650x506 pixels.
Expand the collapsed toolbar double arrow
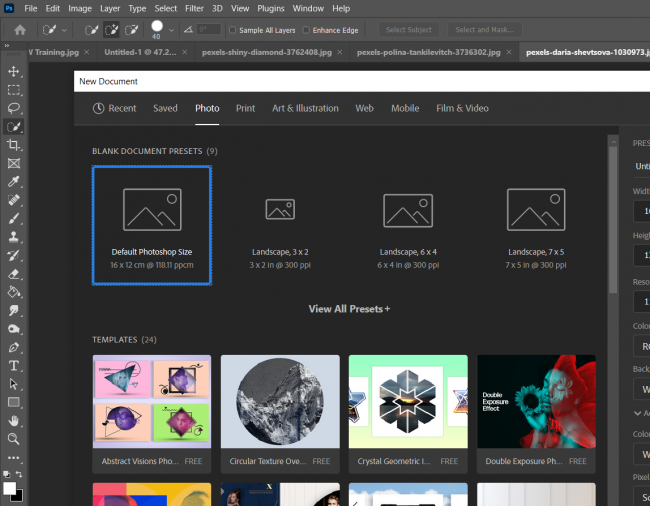(7, 46)
